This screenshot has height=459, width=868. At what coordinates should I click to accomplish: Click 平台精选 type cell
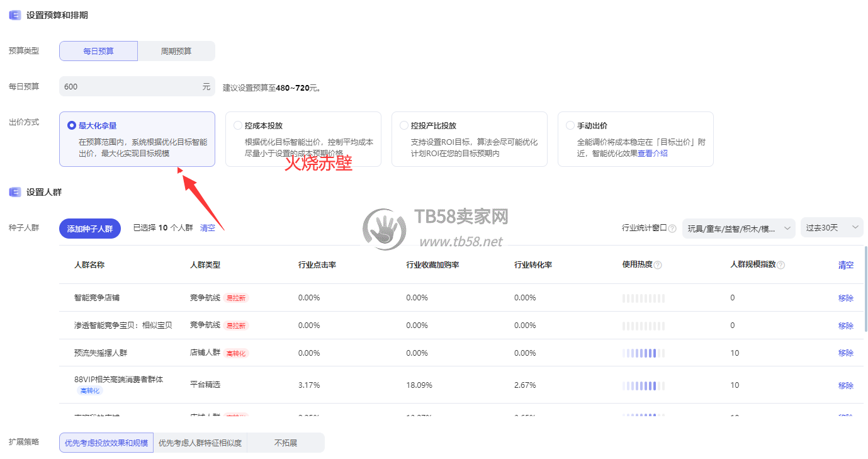point(205,385)
